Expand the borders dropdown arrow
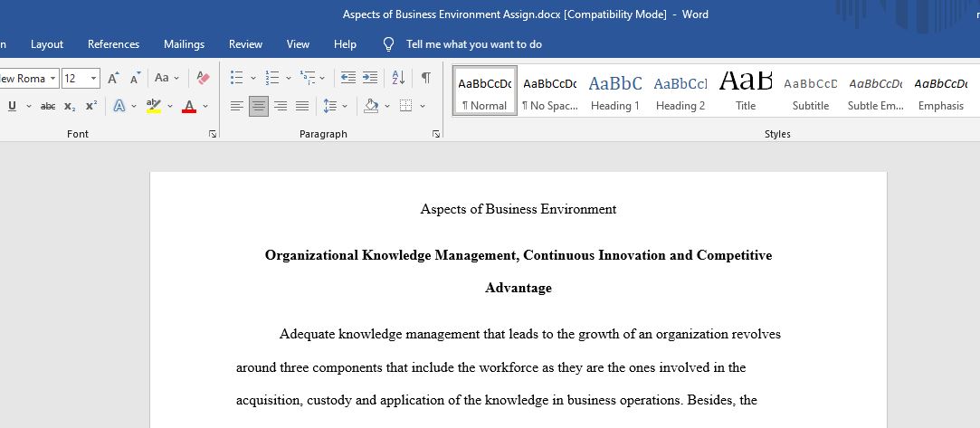This screenshot has height=428, width=980. click(423, 106)
